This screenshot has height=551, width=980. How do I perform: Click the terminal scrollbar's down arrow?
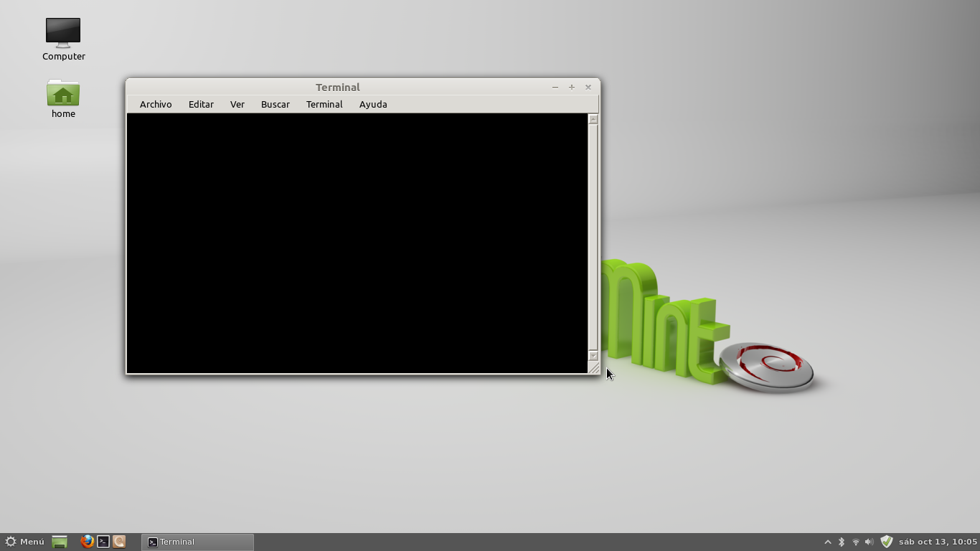point(593,355)
